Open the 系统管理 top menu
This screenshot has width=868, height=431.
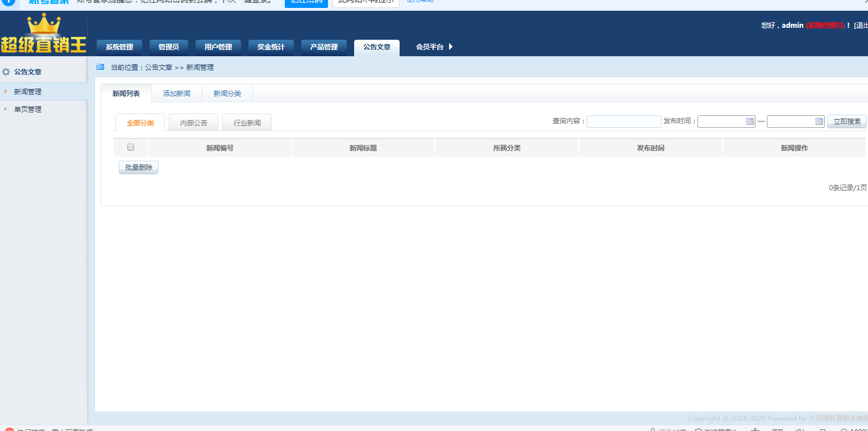point(119,47)
